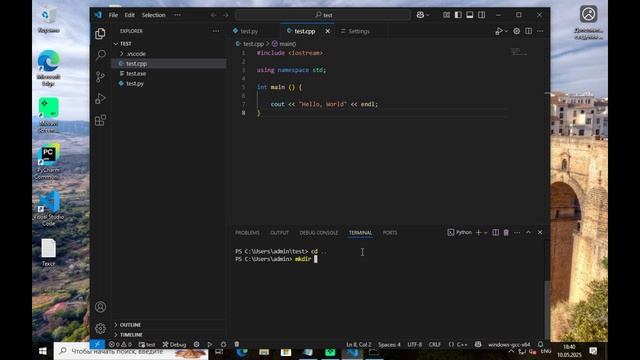
Task: Open editor More Actions ellipsis
Action: pyautogui.click(x=540, y=31)
